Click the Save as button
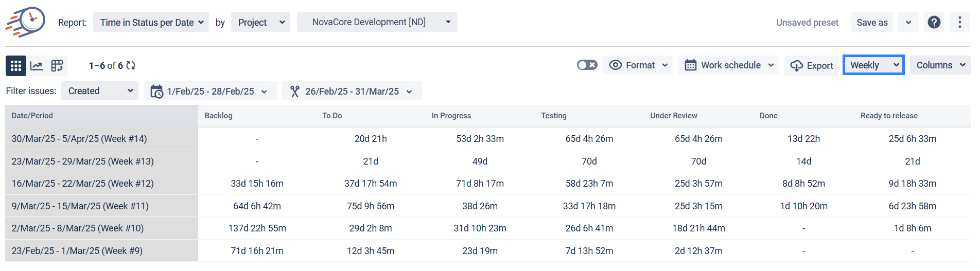 (872, 22)
